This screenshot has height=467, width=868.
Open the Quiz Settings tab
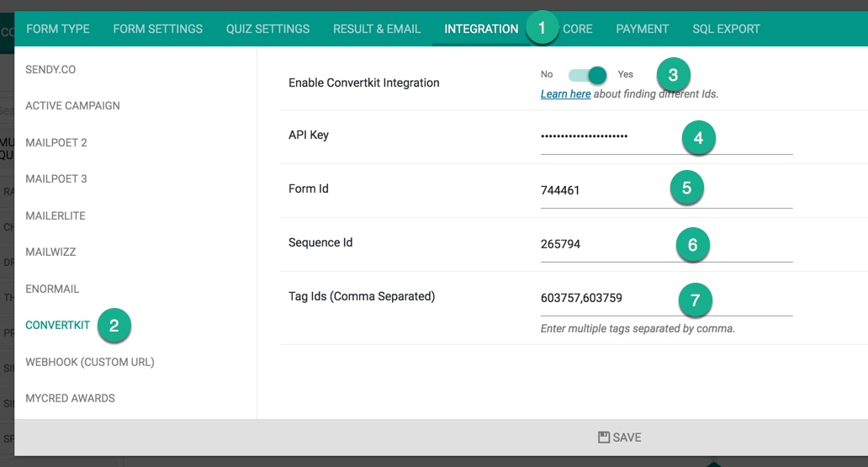tap(267, 29)
